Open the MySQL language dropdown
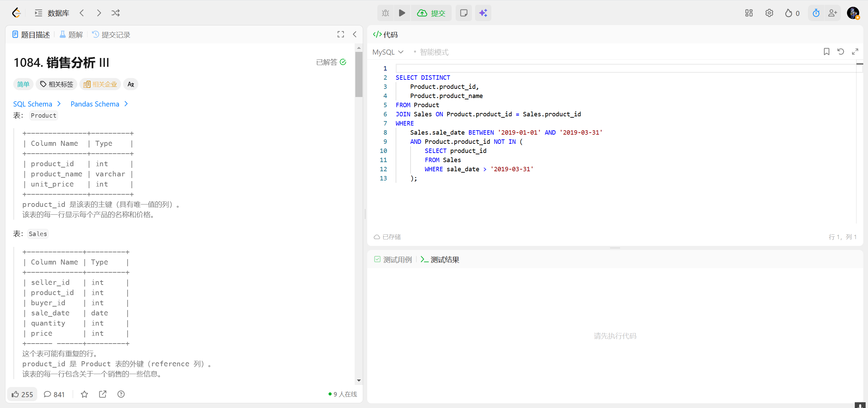The width and height of the screenshot is (868, 408). 388,52
